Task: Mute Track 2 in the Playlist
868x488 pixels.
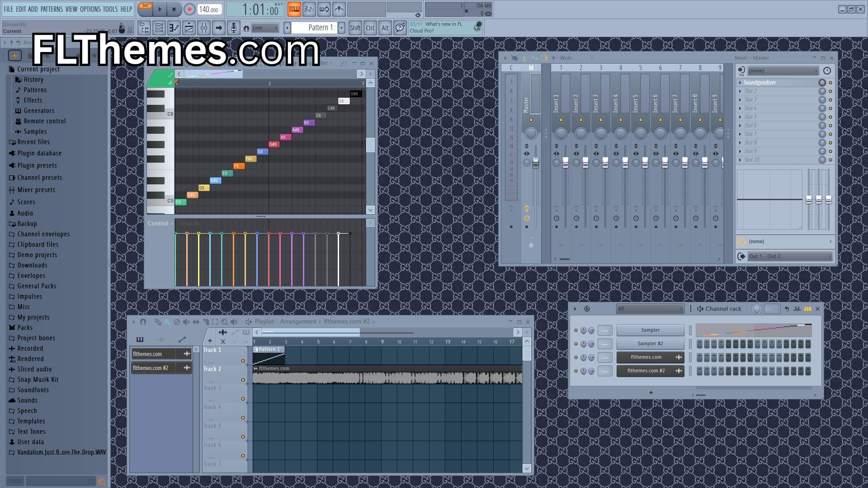Action: point(243,380)
